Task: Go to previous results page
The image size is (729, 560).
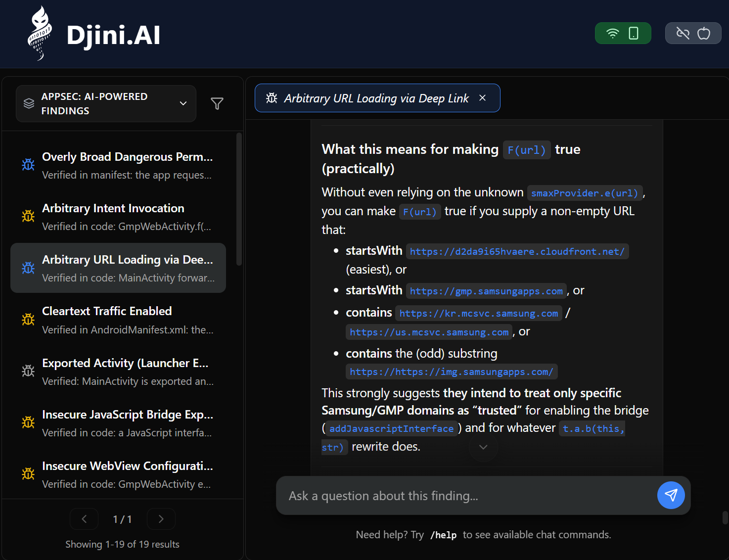Action: click(84, 519)
